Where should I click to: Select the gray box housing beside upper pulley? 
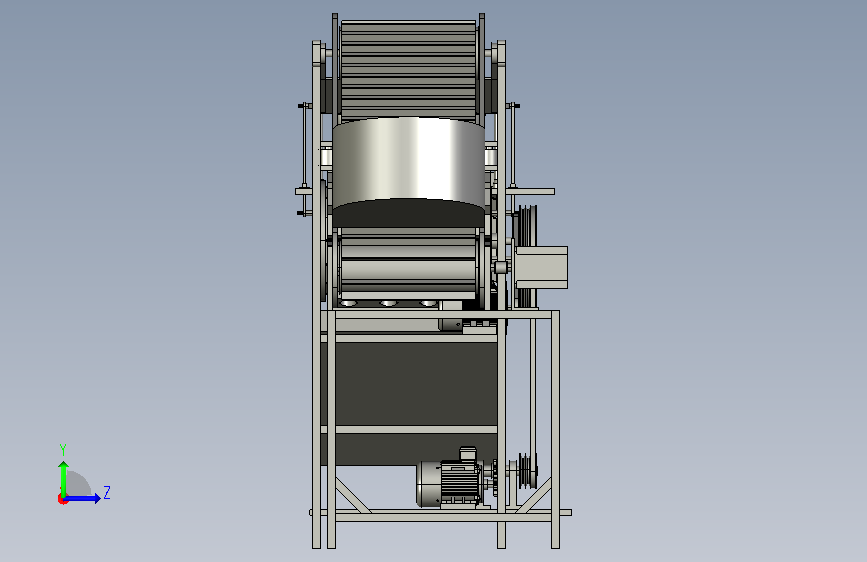click(x=541, y=267)
